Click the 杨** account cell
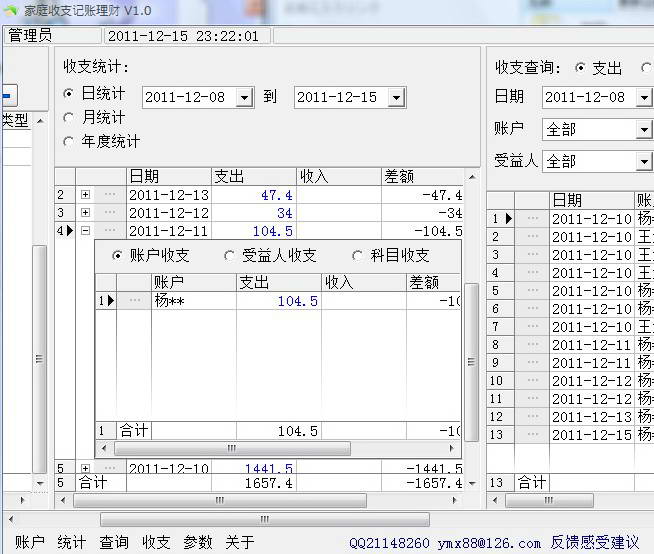 194,300
